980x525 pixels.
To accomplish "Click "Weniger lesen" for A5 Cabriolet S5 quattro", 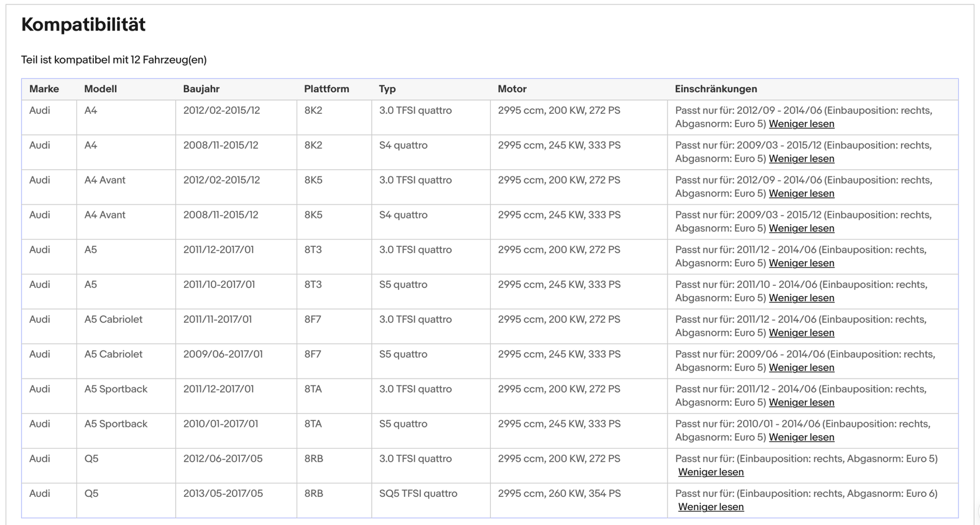I will [x=801, y=367].
